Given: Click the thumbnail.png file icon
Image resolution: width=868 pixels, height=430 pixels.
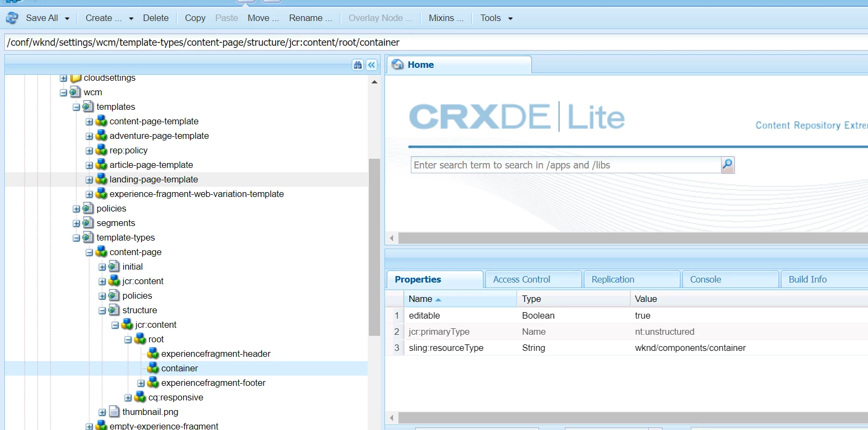Looking at the screenshot, I should click(114, 412).
